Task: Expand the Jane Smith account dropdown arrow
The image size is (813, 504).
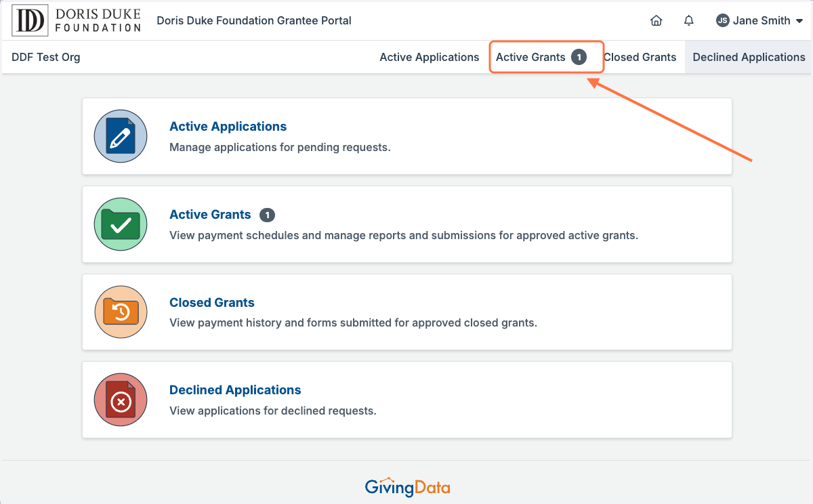Action: [x=799, y=21]
